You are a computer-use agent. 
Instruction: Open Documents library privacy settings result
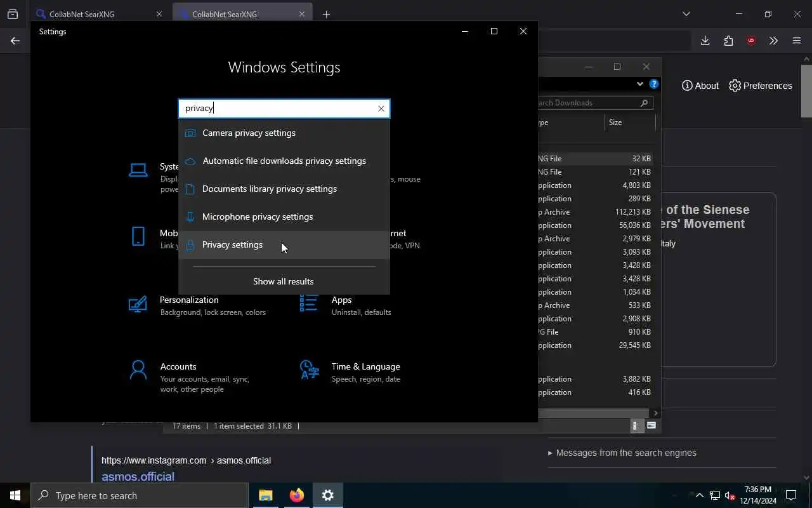click(x=284, y=189)
